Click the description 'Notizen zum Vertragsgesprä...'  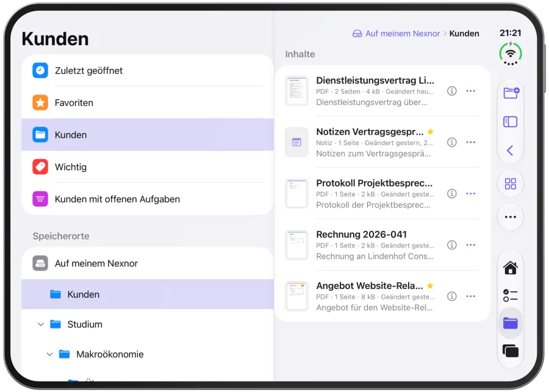373,154
